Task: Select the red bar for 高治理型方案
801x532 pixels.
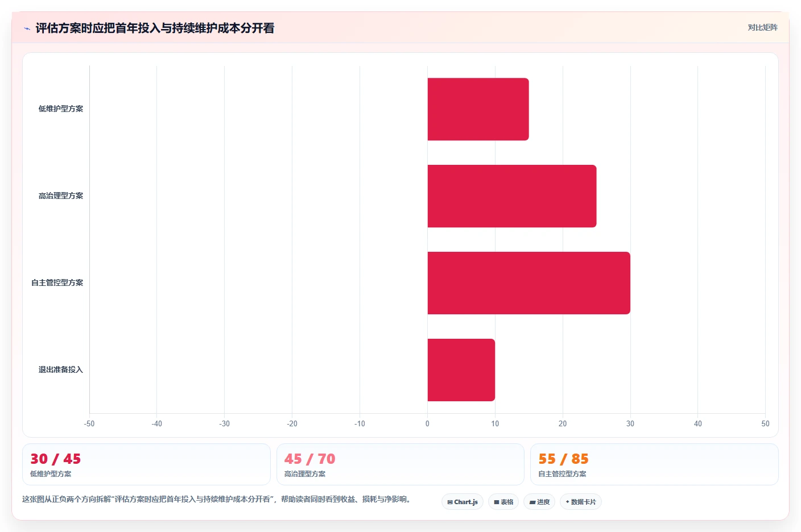Action: coord(512,196)
